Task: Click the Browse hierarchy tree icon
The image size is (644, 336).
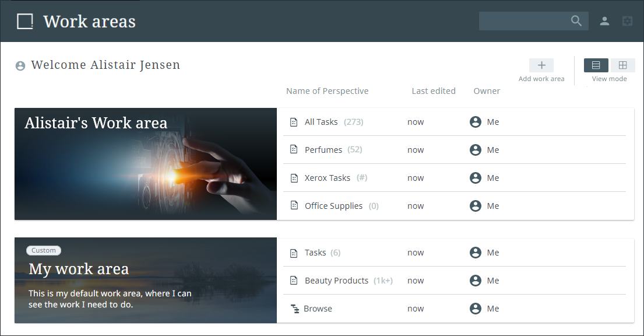Action: tap(294, 309)
